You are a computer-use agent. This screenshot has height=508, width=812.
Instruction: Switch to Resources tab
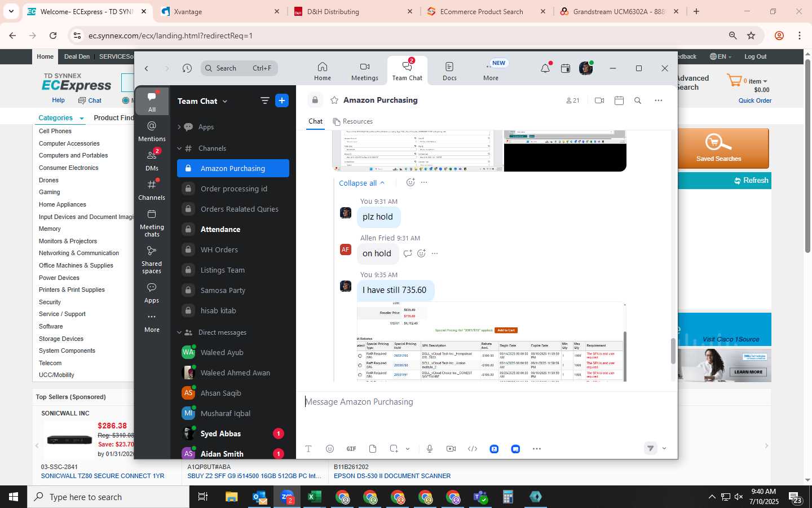pyautogui.click(x=353, y=121)
